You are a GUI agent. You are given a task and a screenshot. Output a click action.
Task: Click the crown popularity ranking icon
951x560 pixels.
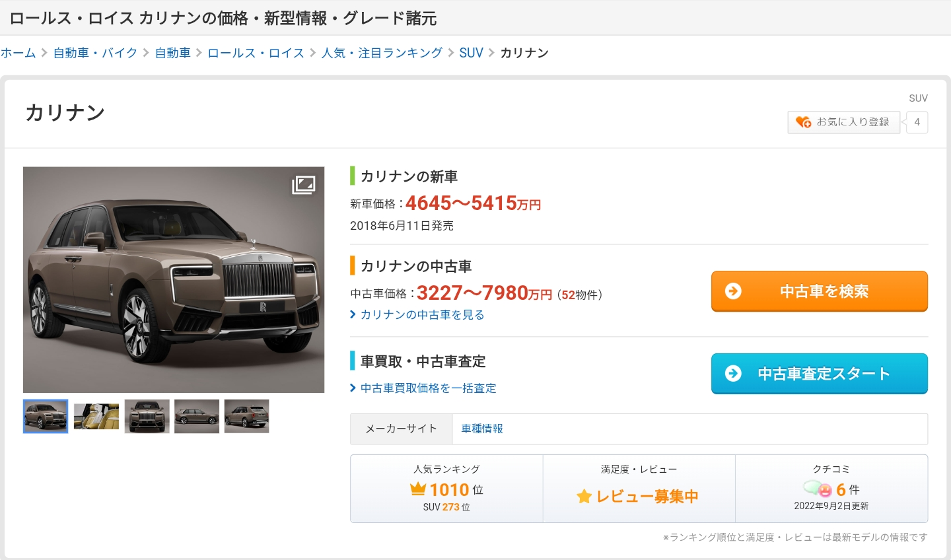417,489
